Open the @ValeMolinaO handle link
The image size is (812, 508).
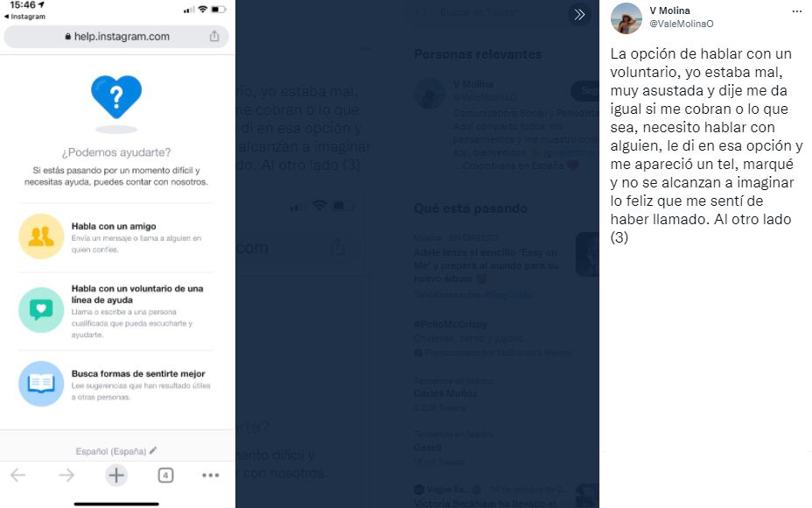click(681, 24)
